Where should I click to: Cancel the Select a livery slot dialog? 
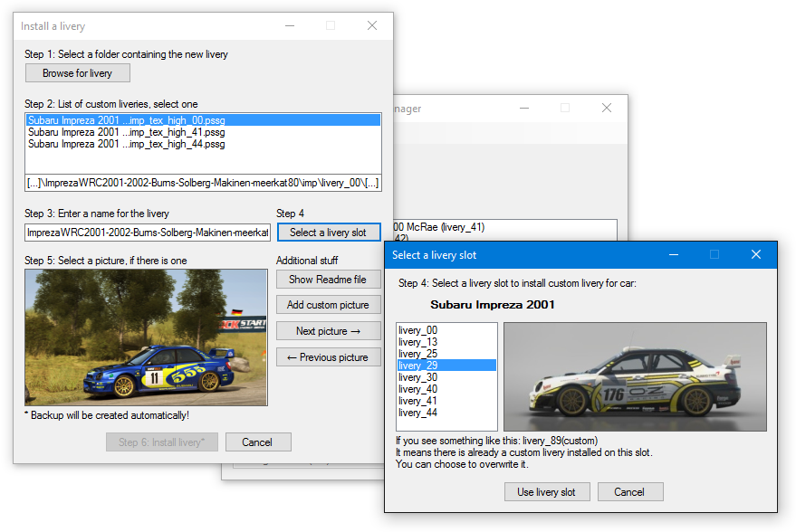pyautogui.click(x=630, y=492)
